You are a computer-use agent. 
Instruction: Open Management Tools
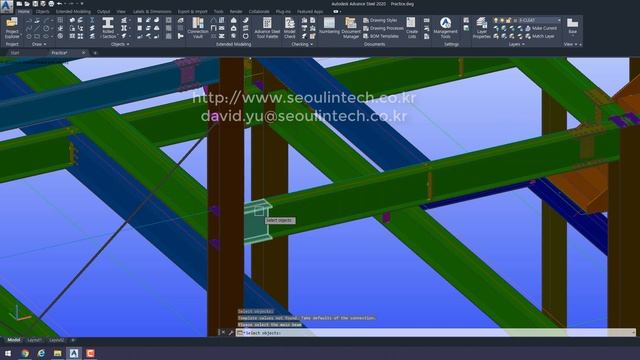click(445, 28)
